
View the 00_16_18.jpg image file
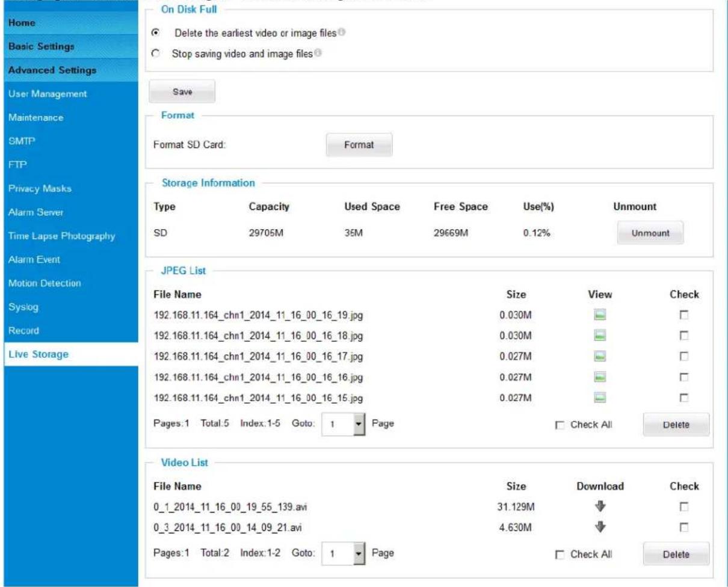coord(600,335)
